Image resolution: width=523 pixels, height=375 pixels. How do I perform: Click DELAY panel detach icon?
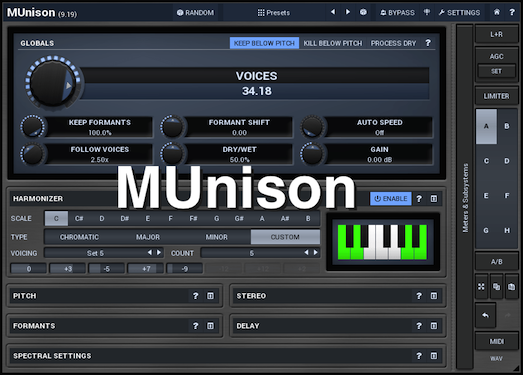click(x=434, y=326)
